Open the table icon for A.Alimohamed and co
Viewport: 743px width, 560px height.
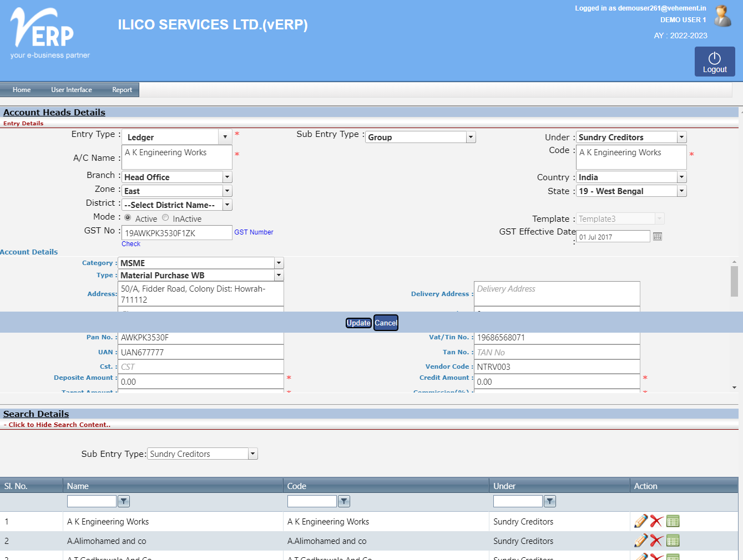point(673,541)
